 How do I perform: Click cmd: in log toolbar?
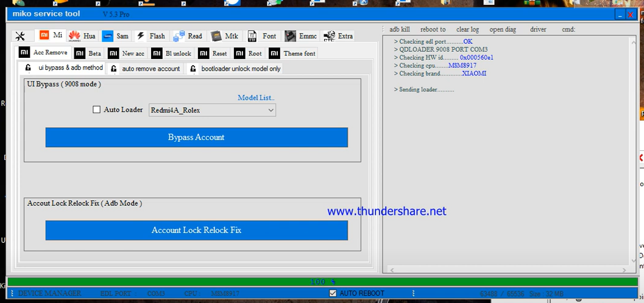[x=568, y=30]
